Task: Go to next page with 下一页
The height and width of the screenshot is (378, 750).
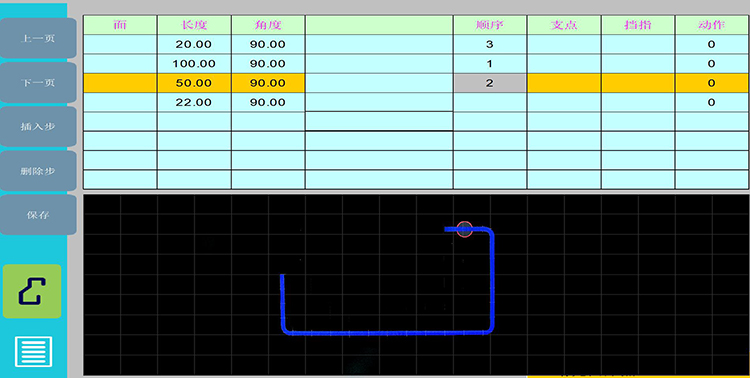Action: pos(38,83)
